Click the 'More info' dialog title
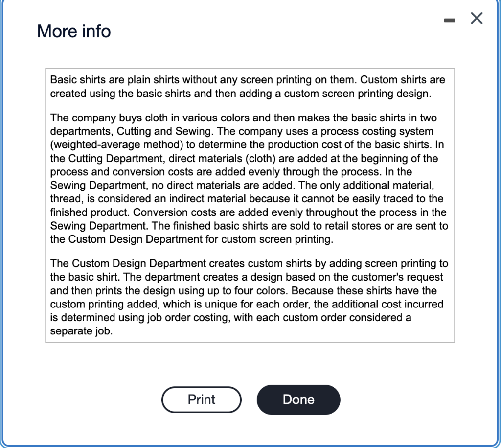501x448 pixels. [73, 31]
